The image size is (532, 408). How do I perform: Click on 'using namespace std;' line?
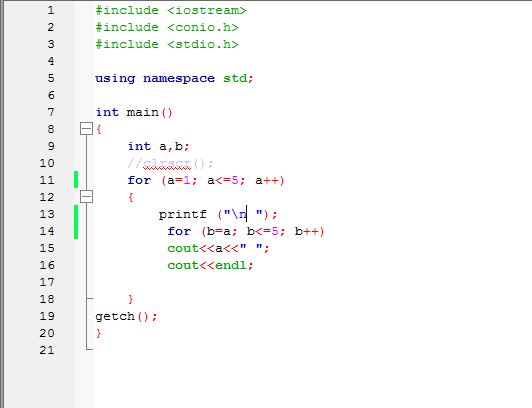(174, 79)
